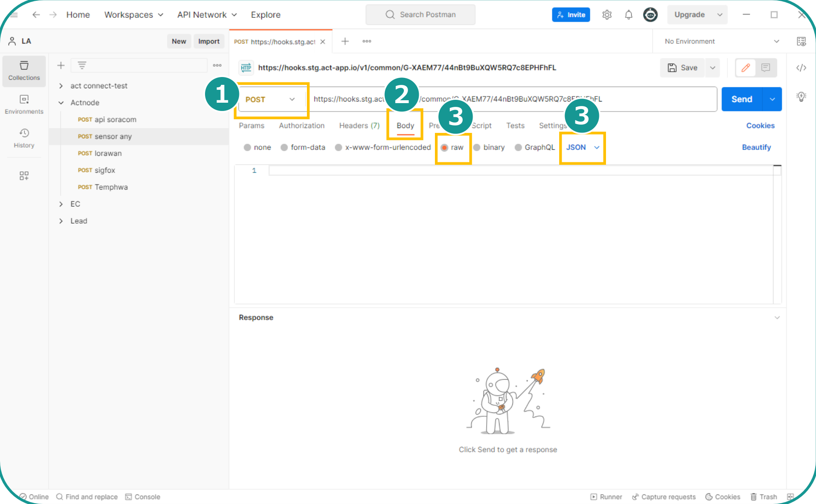Open the POST method dropdown
816x504 pixels.
click(271, 99)
